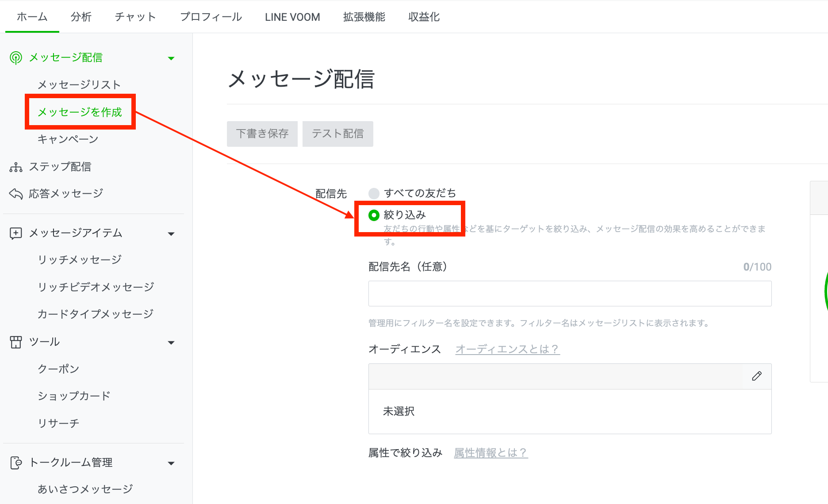Click the メッセージアイテム plus-bubble icon
Screen dimensions: 828x504
pyautogui.click(x=16, y=233)
